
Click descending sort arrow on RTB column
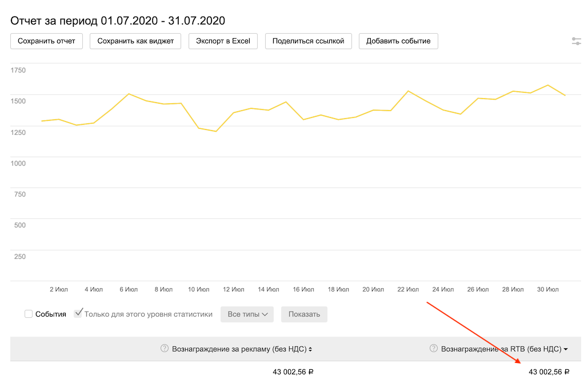(x=566, y=349)
